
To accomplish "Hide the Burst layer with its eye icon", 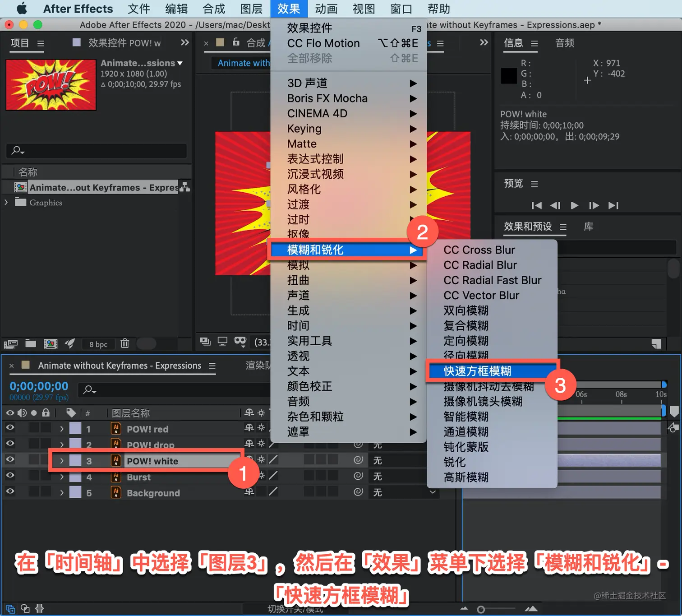I will point(10,475).
